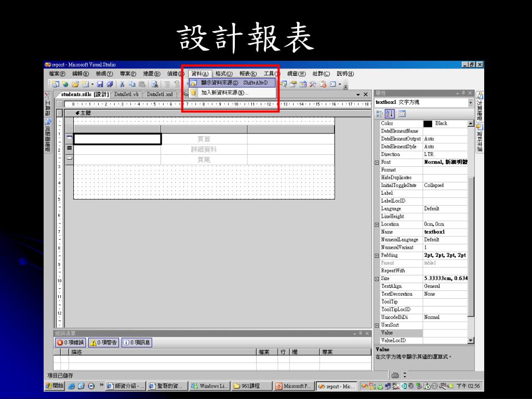Click the Open File folder icon

tap(75, 84)
